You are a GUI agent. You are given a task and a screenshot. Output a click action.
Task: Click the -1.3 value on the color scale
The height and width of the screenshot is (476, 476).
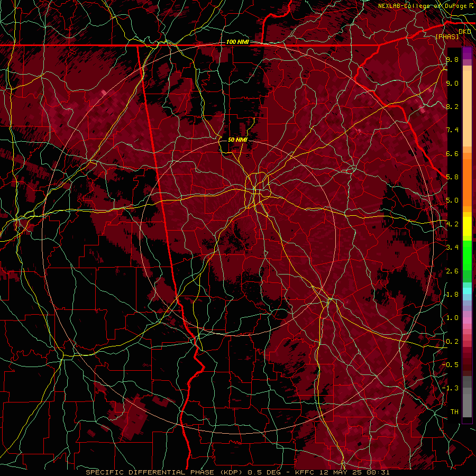(x=451, y=388)
